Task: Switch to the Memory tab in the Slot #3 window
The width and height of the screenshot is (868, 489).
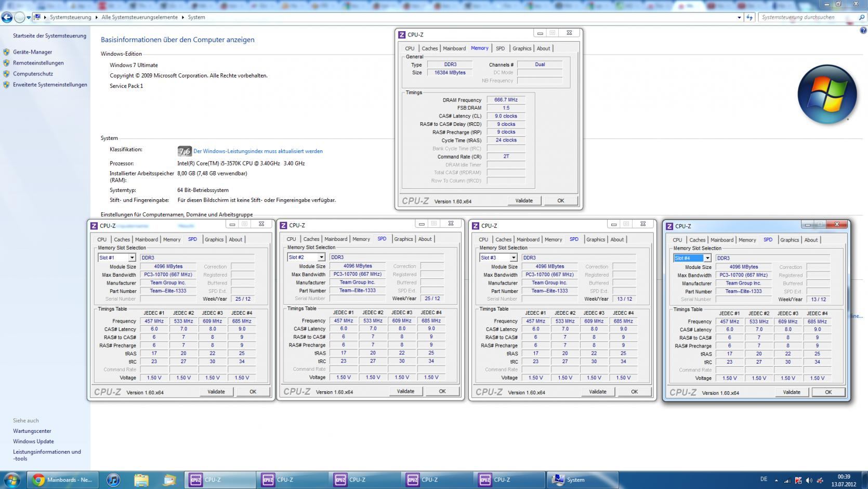Action: 553,239
